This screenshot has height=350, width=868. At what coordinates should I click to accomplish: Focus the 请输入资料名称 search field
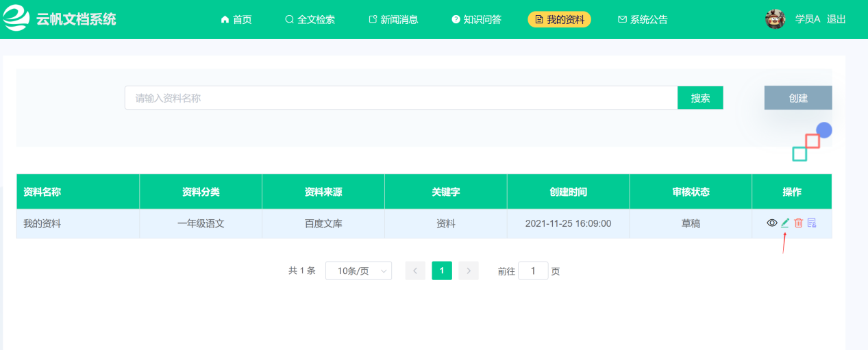[x=401, y=98]
